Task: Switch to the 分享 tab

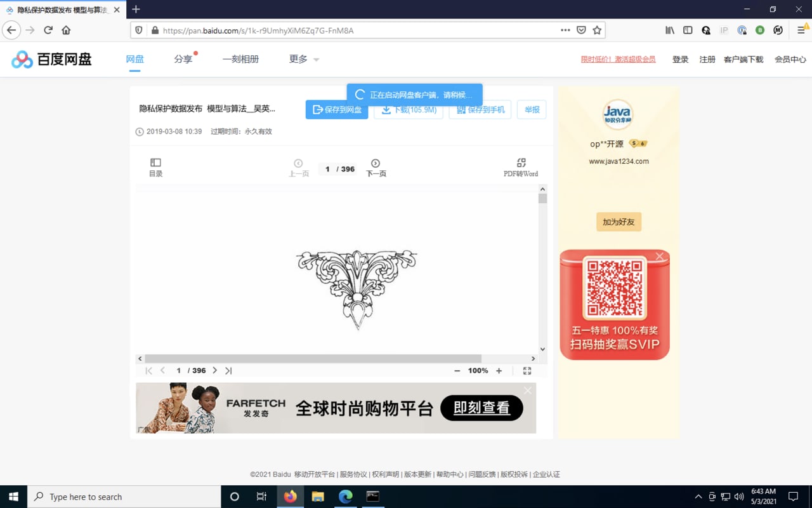Action: [183, 59]
